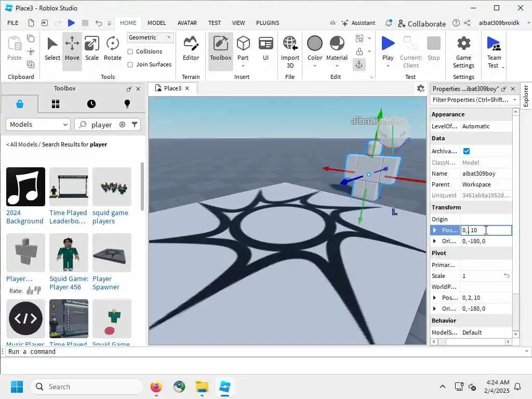The width and height of the screenshot is (532, 399).
Task: Open Import 3D
Action: click(290, 51)
